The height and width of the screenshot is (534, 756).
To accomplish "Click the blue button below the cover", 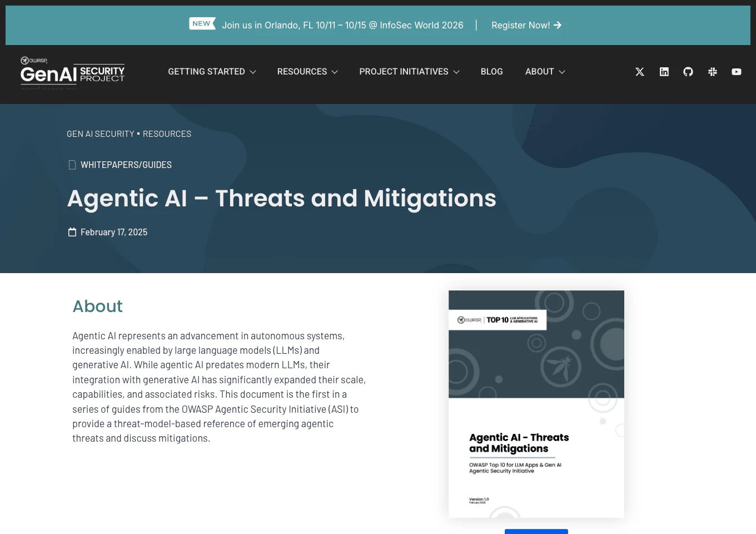I will [536, 531].
